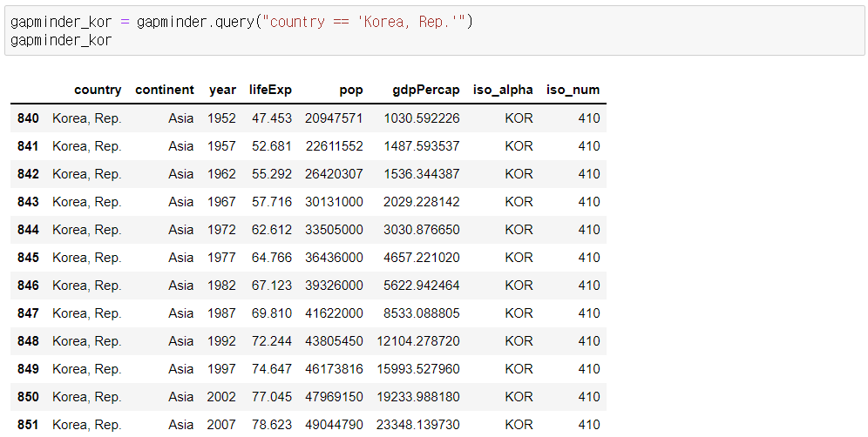Click pop value 22611552
Screen dimensions: 868x437
click(x=335, y=146)
